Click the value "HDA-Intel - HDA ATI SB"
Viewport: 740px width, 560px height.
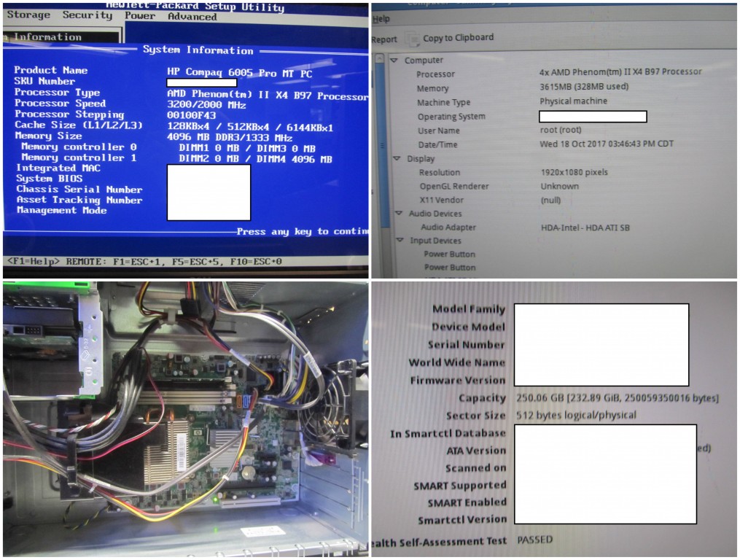585,227
